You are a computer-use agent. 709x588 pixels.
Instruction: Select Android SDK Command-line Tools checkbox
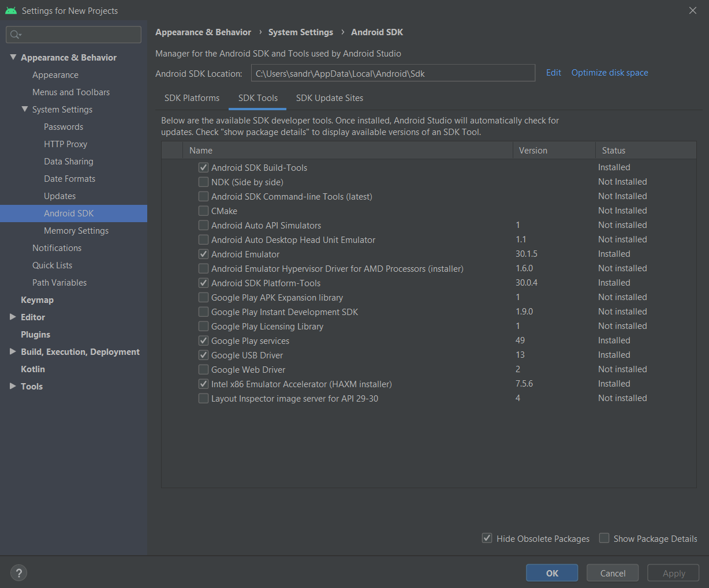tap(203, 196)
